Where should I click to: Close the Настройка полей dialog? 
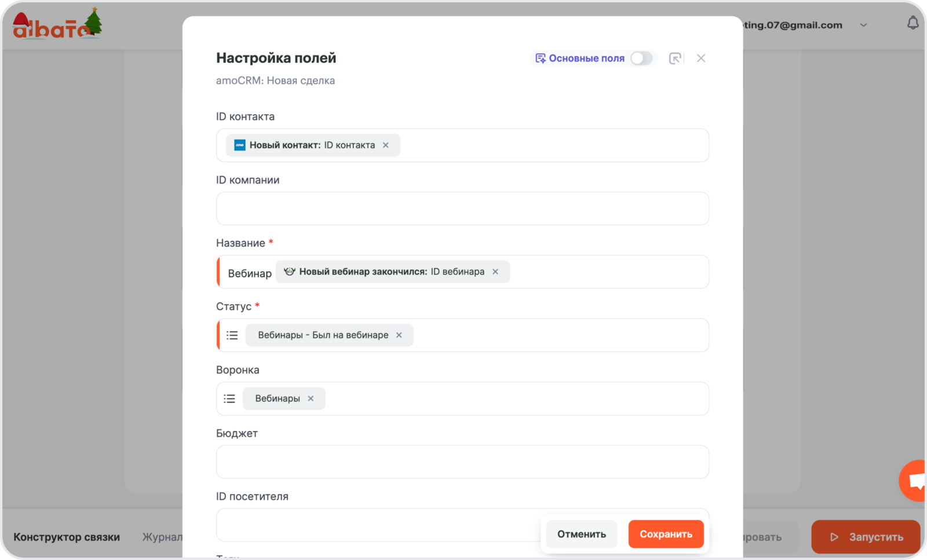coord(701,58)
